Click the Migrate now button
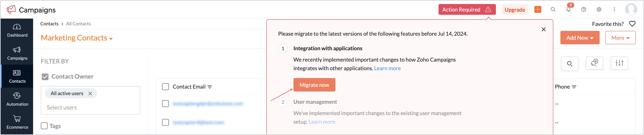Image resolution: width=644 pixels, height=135 pixels. 314,85
